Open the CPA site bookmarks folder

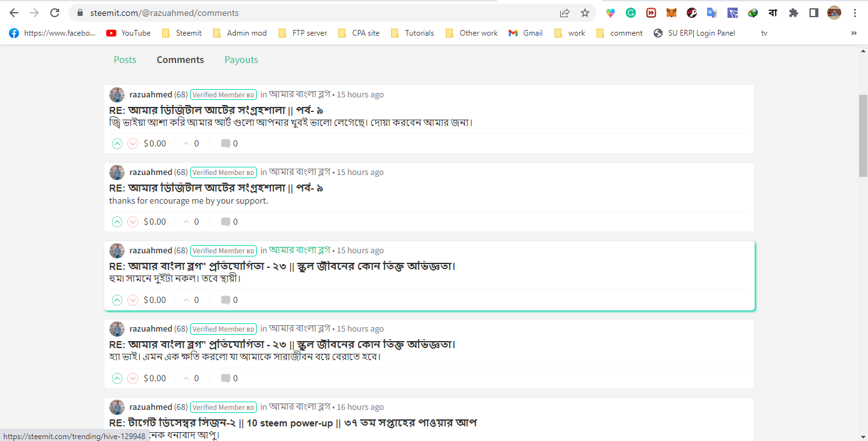pyautogui.click(x=359, y=33)
